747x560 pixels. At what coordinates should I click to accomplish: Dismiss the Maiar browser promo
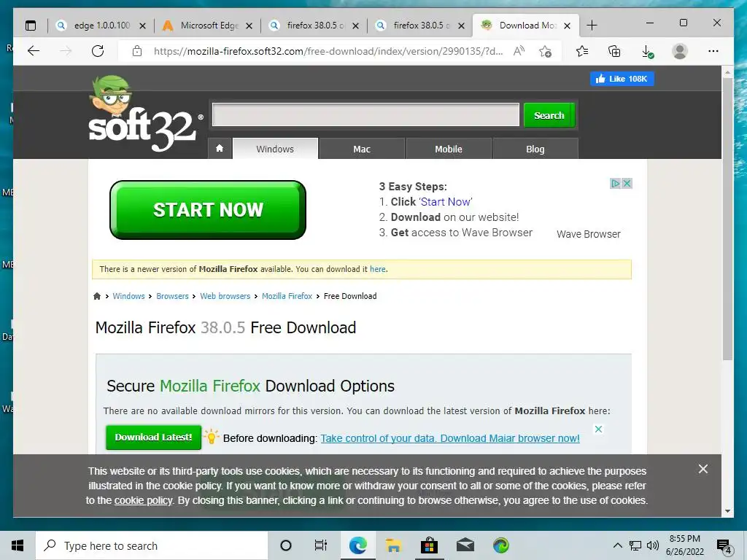click(599, 429)
